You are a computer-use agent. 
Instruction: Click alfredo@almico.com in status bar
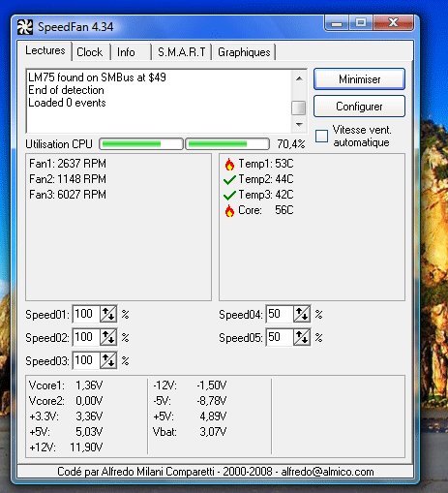pyautogui.click(x=327, y=472)
